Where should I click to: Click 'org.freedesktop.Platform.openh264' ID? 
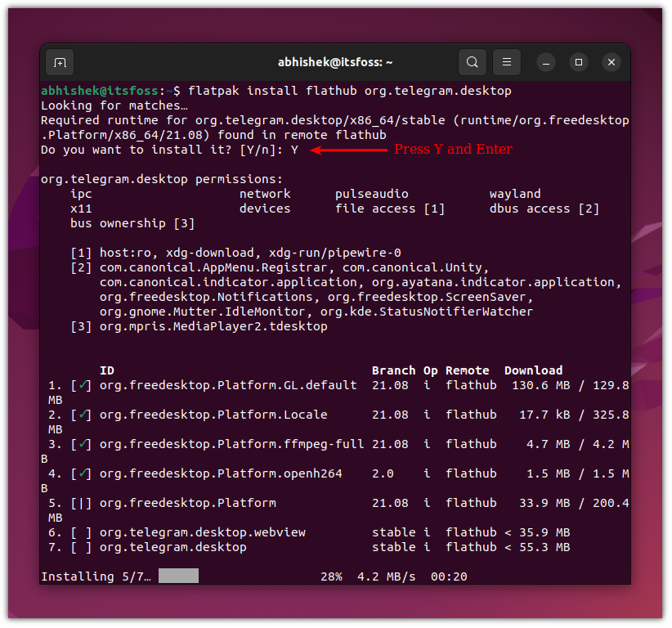221,473
